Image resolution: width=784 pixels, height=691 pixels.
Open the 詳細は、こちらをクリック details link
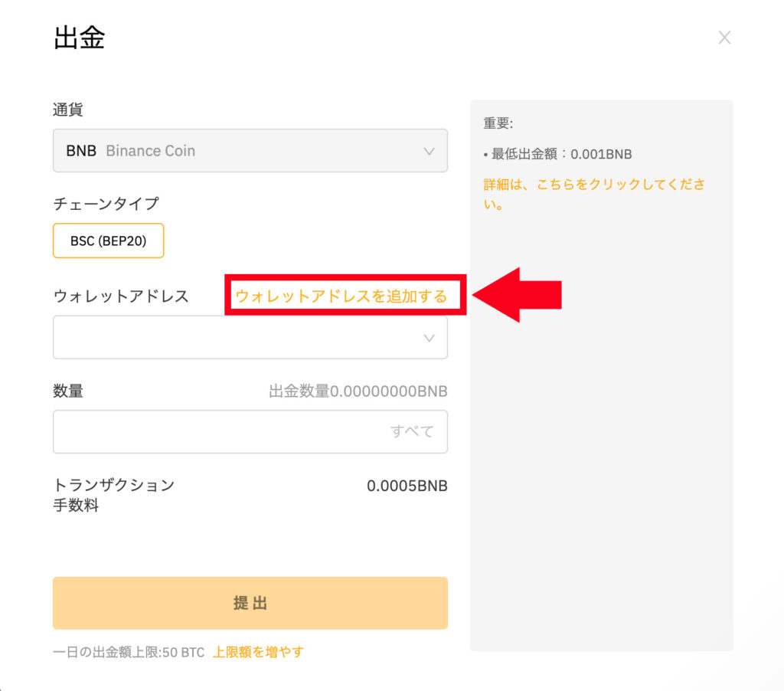594,194
